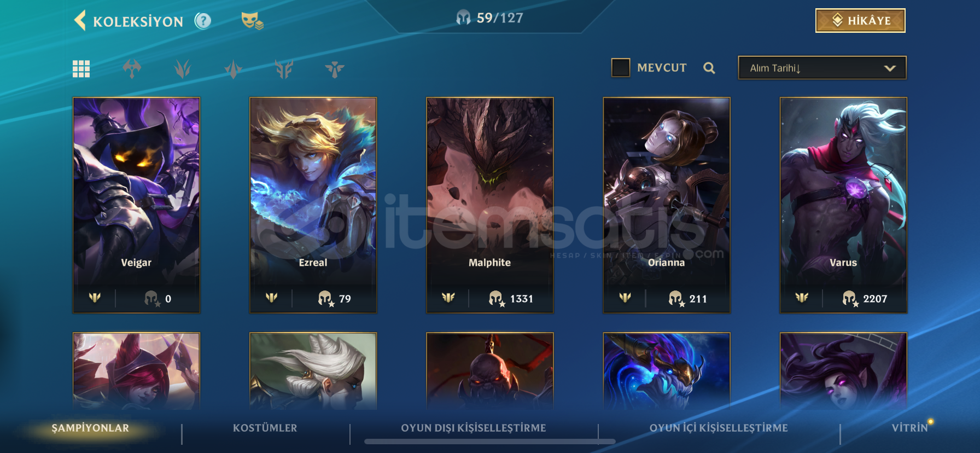Go back using the Koleksiyon arrow
The image size is (980, 453).
80,21
